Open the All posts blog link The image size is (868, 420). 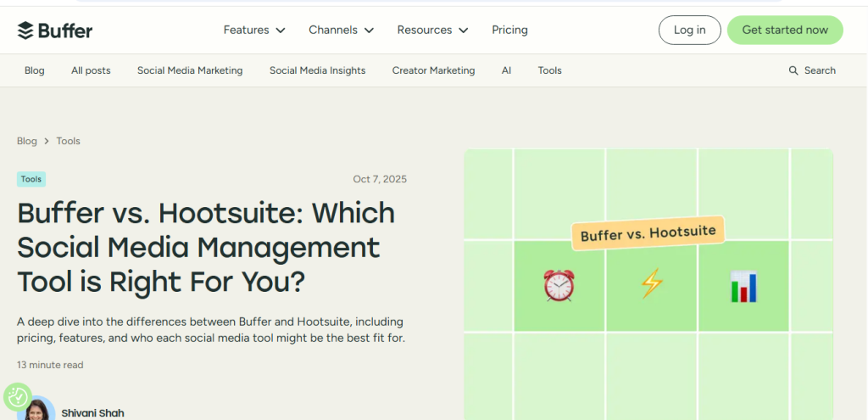pos(91,70)
